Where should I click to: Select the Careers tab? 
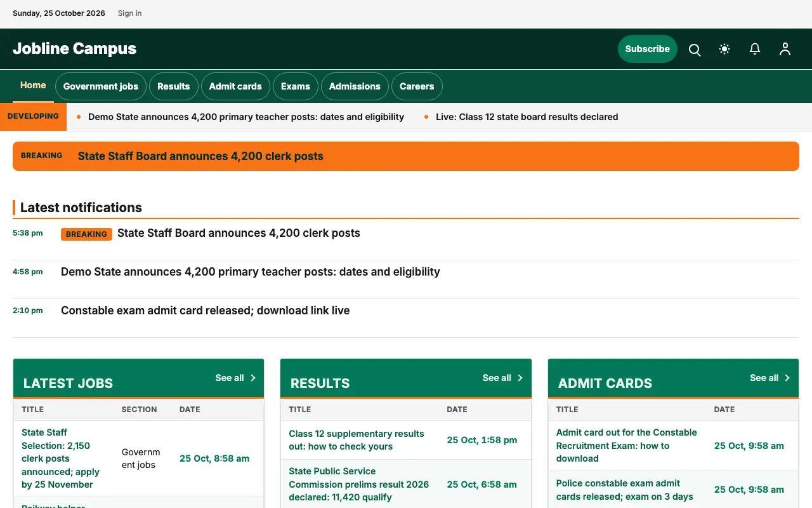coord(417,86)
